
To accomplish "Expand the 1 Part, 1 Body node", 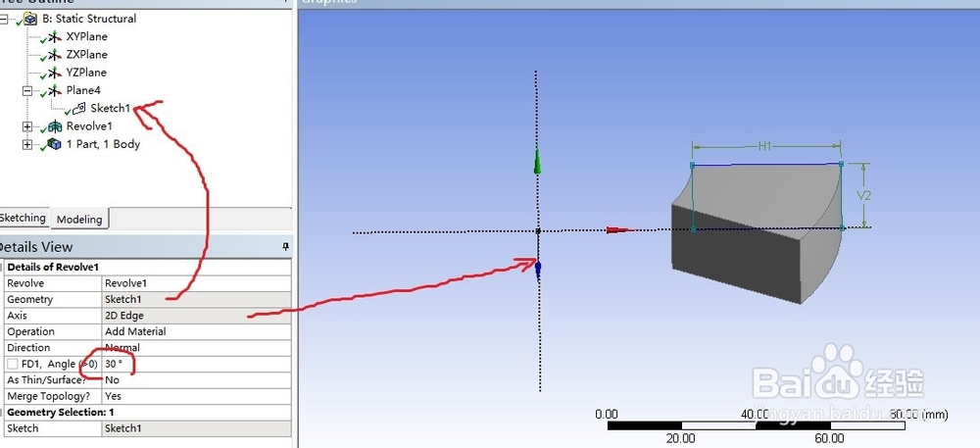I will [x=26, y=145].
